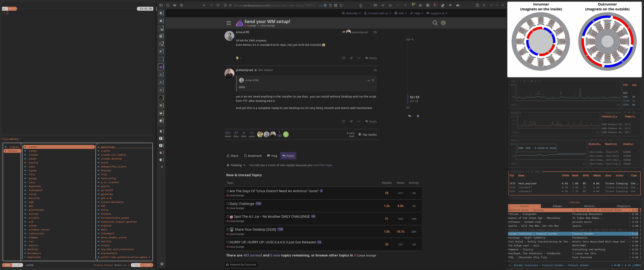The width and height of the screenshot is (644, 270).
Task: Tick the Share Your Desktop [2026] checkbox
Action: (228, 229)
